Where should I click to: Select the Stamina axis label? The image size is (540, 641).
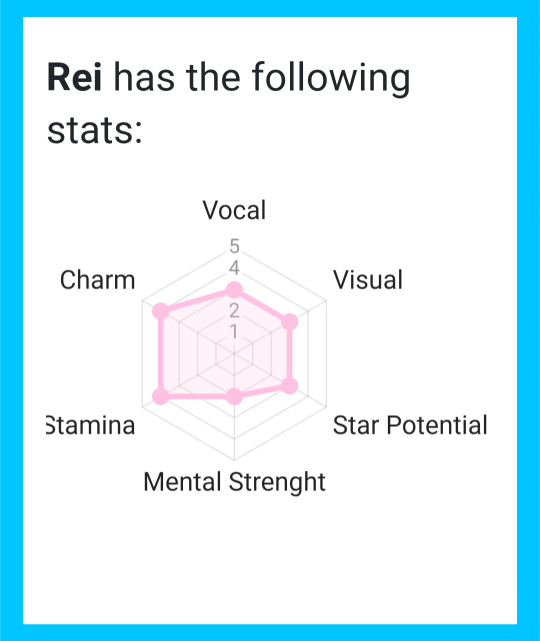(x=91, y=425)
